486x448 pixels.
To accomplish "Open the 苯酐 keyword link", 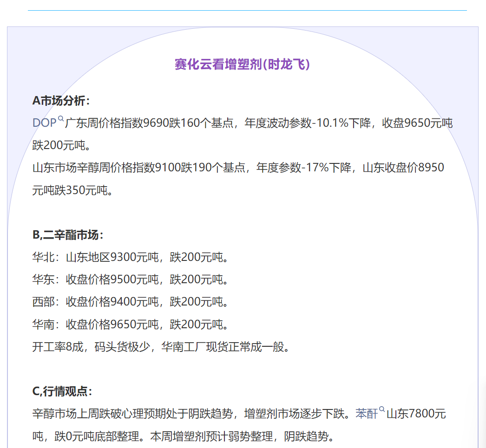I will 367,414.
